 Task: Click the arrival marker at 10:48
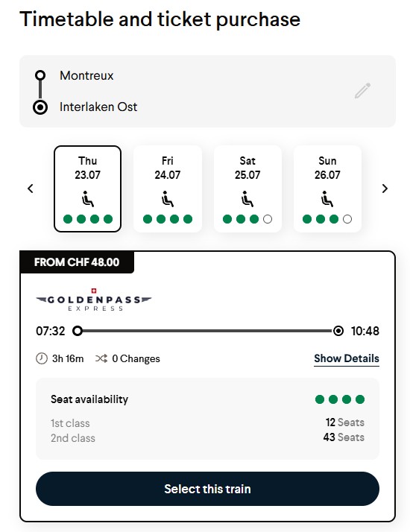[338, 331]
